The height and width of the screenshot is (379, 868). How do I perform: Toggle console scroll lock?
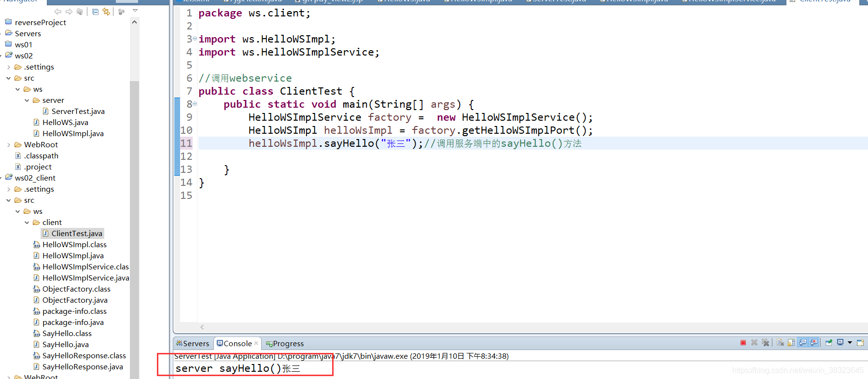click(791, 343)
